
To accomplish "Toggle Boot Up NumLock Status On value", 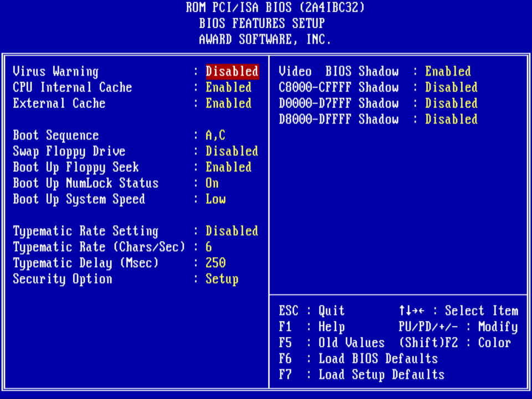I will coord(212,183).
